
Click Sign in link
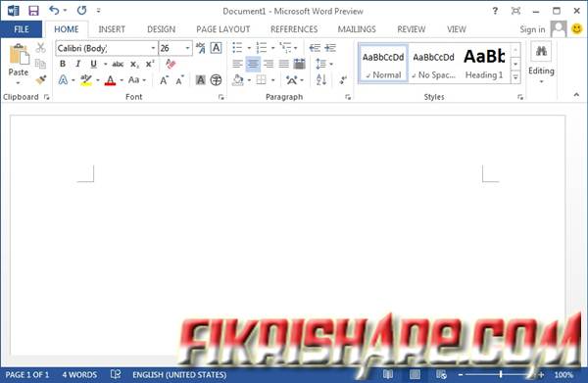532,29
